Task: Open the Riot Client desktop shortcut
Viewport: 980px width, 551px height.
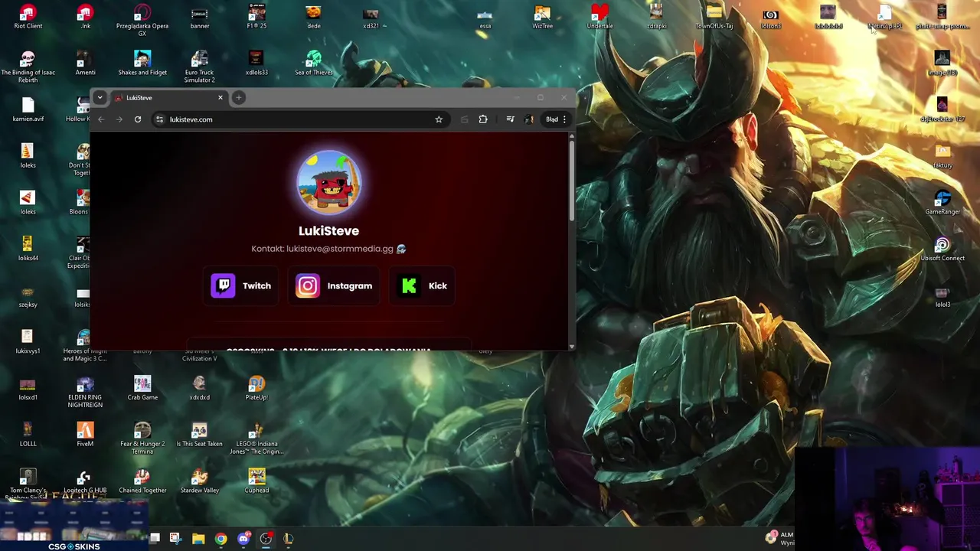Action: pos(28,17)
